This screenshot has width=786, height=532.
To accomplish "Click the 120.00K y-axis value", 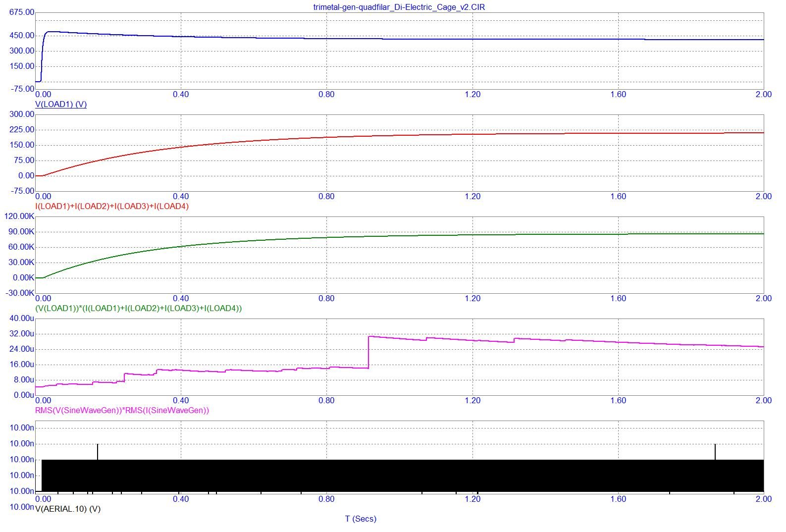I will [x=19, y=216].
